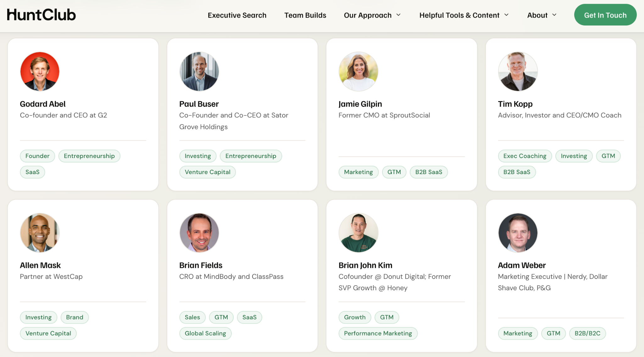Image resolution: width=644 pixels, height=357 pixels.
Task: Click 'CRO at MindBody and ClassPass' text
Action: point(231,276)
